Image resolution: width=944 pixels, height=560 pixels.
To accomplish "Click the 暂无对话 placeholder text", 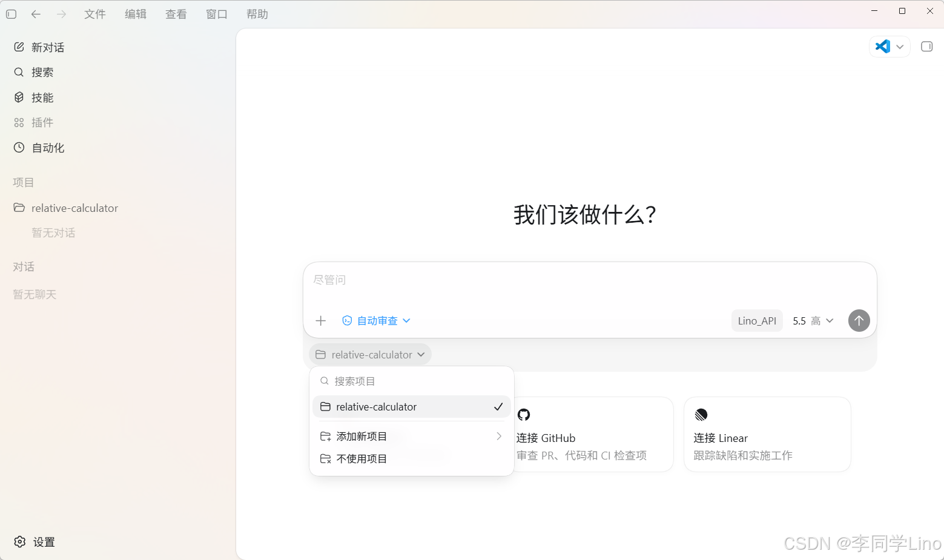I will [53, 233].
